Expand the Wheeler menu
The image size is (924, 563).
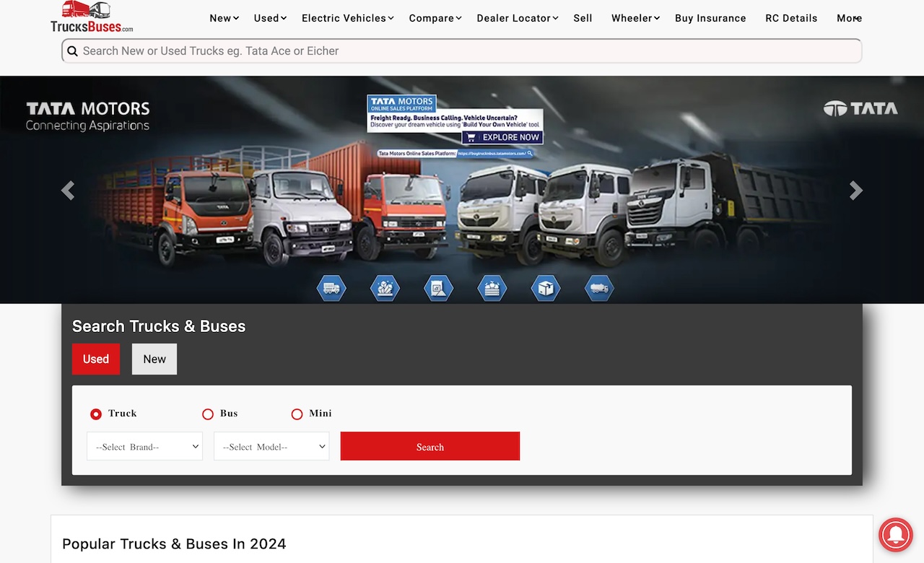(x=635, y=18)
